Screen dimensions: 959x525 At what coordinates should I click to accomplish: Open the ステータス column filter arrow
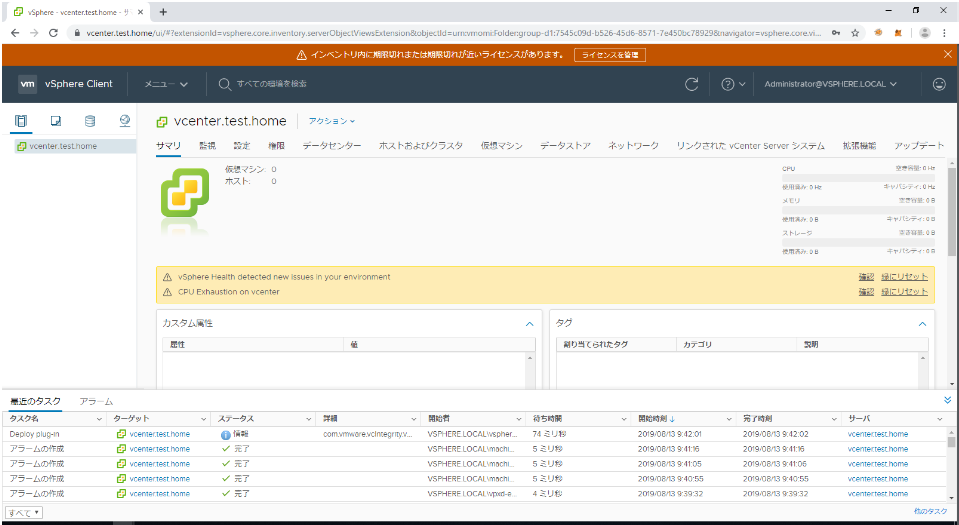pyautogui.click(x=309, y=419)
